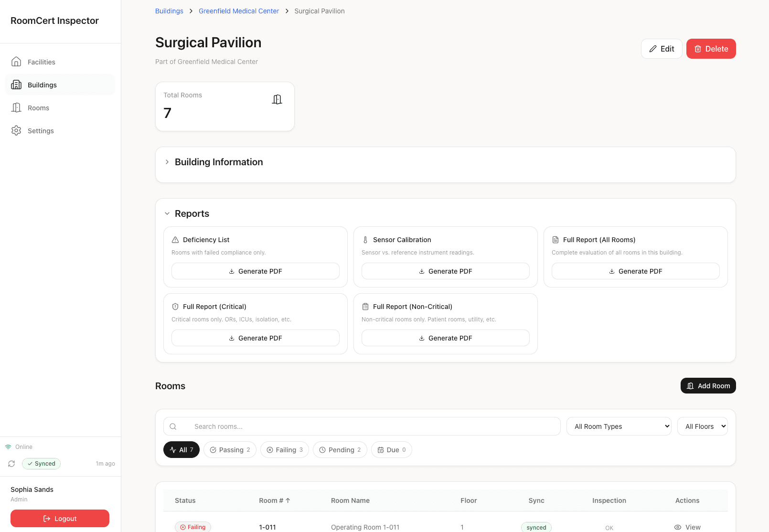This screenshot has height=532, width=769.
Task: Click the search magnifier icon
Action: click(x=173, y=426)
